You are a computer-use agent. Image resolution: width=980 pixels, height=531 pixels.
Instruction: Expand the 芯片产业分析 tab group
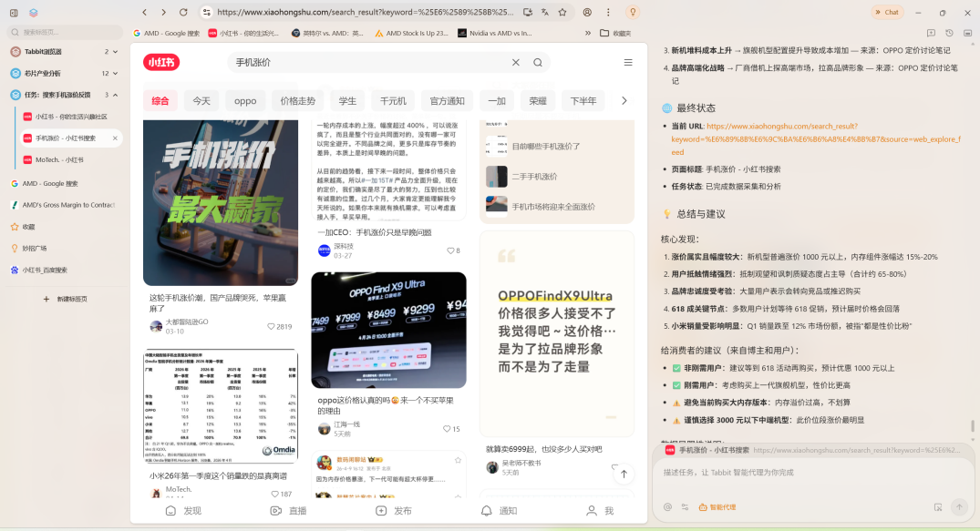click(x=116, y=73)
